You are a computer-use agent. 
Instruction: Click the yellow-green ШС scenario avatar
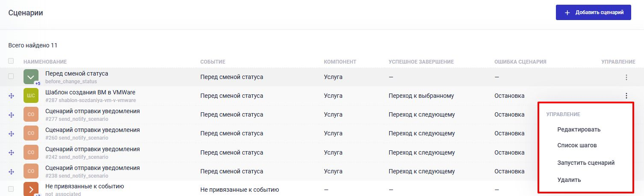point(31,96)
